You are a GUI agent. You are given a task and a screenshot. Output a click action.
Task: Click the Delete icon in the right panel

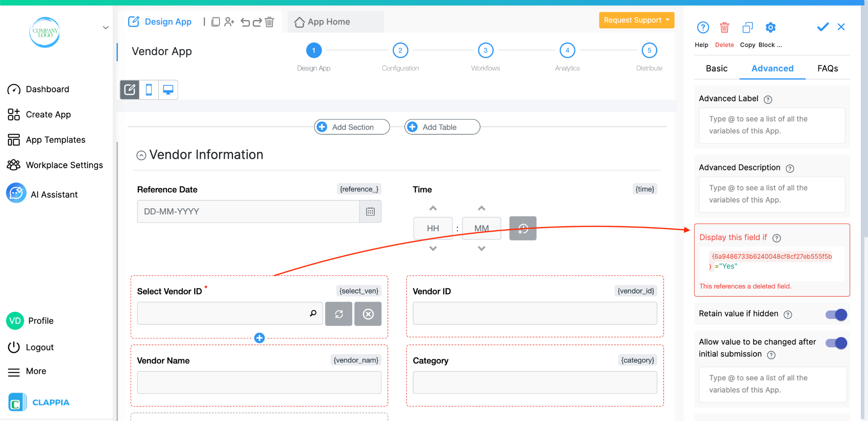click(x=724, y=28)
